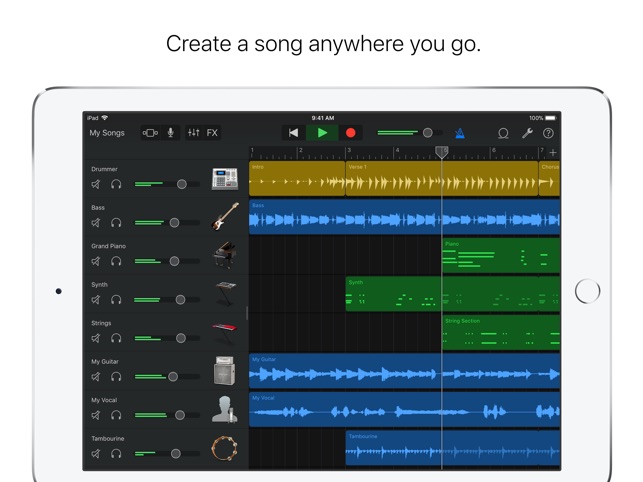Start recording with the red Record button
The width and height of the screenshot is (643, 482).
[x=351, y=133]
